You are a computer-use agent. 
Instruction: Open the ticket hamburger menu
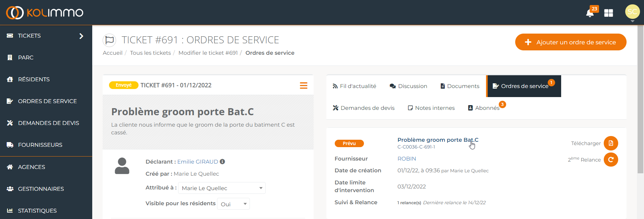(304, 86)
